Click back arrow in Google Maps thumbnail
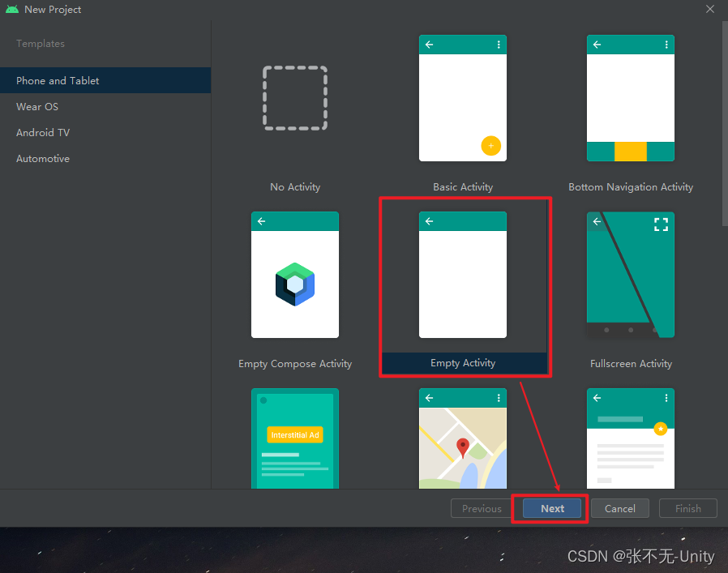The height and width of the screenshot is (573, 728). pos(430,398)
